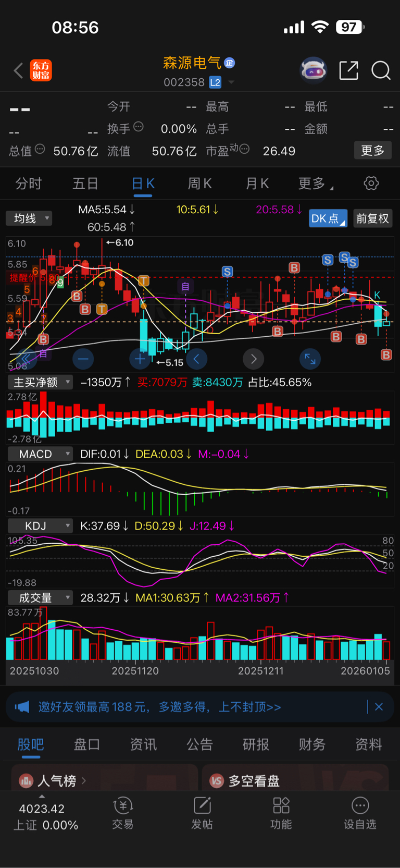The image size is (400, 868).
Task: Tap the chart zoom-in plus button
Action: coord(140,359)
